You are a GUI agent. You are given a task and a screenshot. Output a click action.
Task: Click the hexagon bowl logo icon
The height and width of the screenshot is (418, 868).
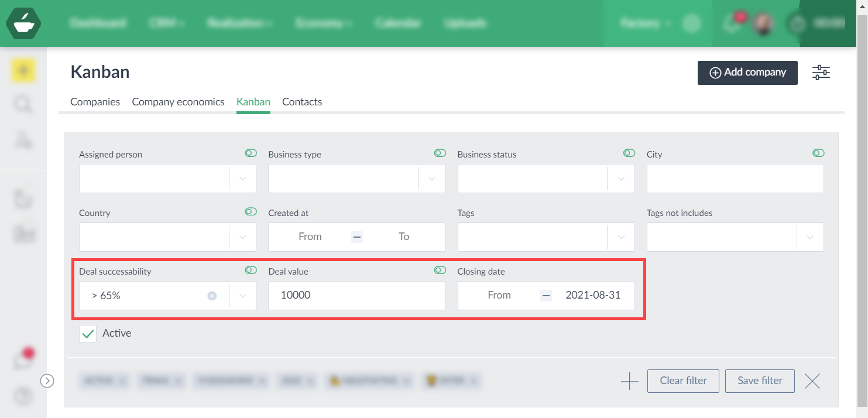(23, 23)
